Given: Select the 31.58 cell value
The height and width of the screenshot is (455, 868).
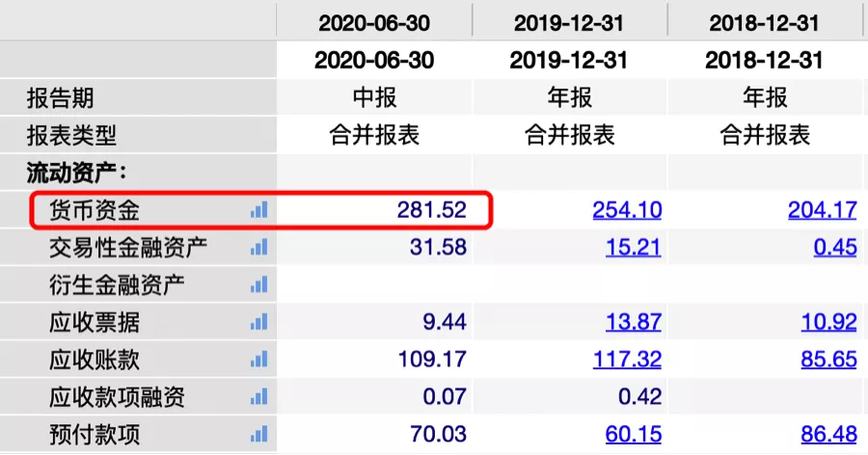Looking at the screenshot, I should (439, 248).
